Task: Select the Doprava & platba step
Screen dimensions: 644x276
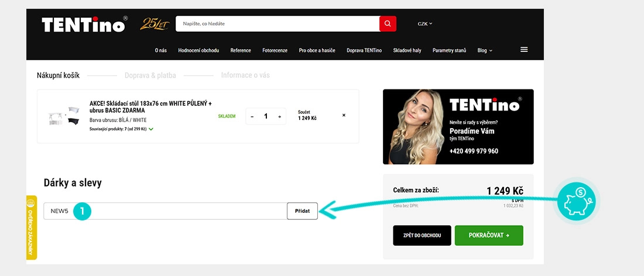Action: 150,75
